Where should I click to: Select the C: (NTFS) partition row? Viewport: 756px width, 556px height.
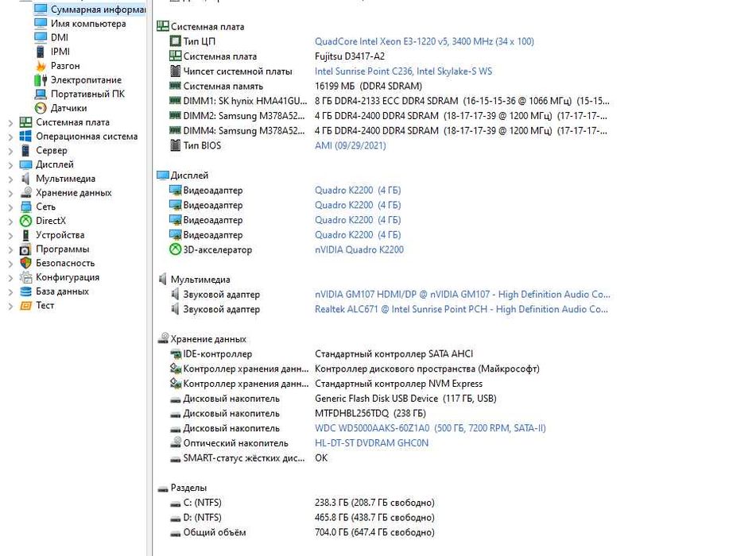(x=302, y=503)
